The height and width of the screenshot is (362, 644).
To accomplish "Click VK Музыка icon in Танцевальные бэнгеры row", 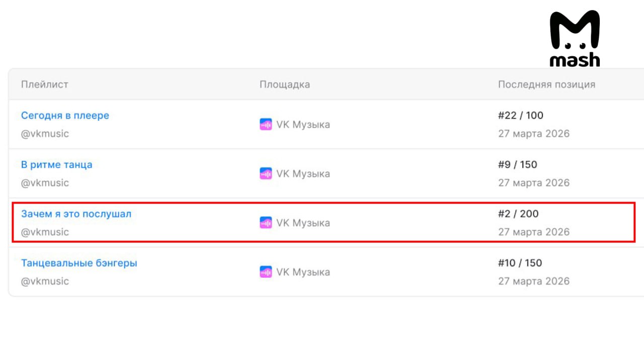I will tap(266, 272).
